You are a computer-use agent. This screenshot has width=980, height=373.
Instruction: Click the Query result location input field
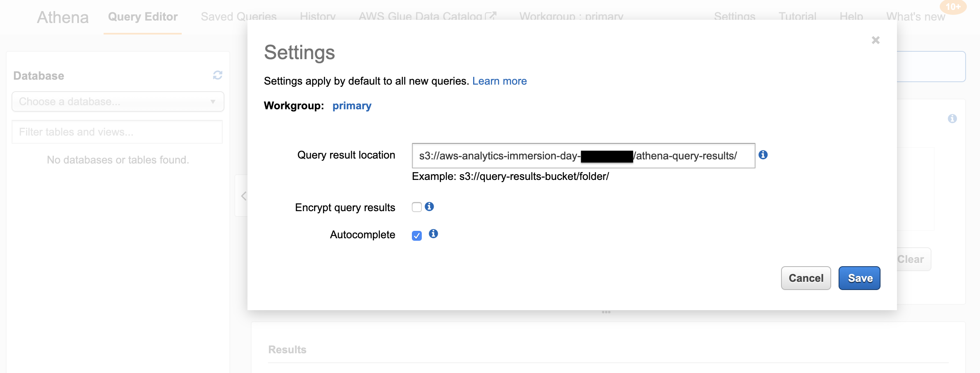tap(583, 156)
